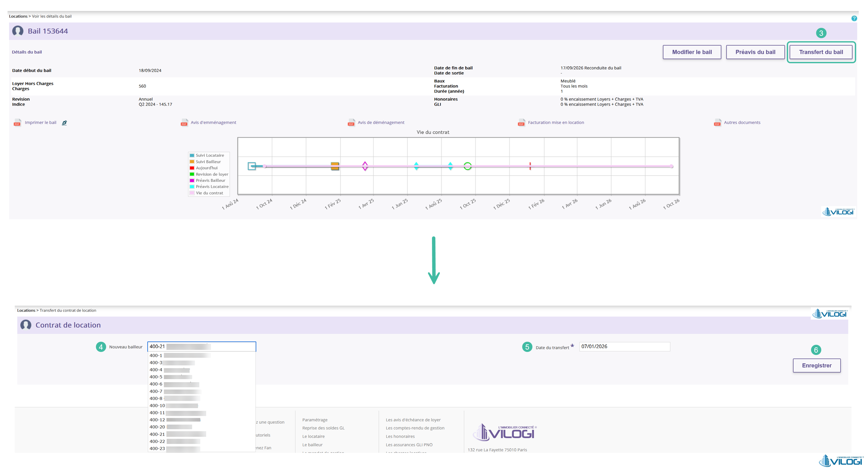Click the Préavis du bail button
Screen dimensions: 868x471
755,52
